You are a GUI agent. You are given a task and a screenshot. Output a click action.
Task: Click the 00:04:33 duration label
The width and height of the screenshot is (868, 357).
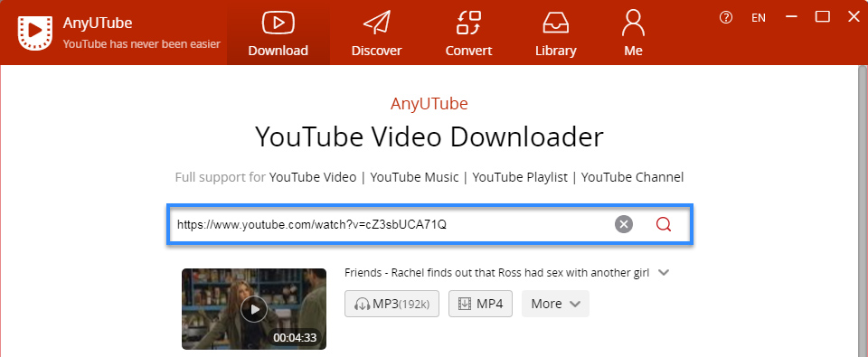coord(295,337)
